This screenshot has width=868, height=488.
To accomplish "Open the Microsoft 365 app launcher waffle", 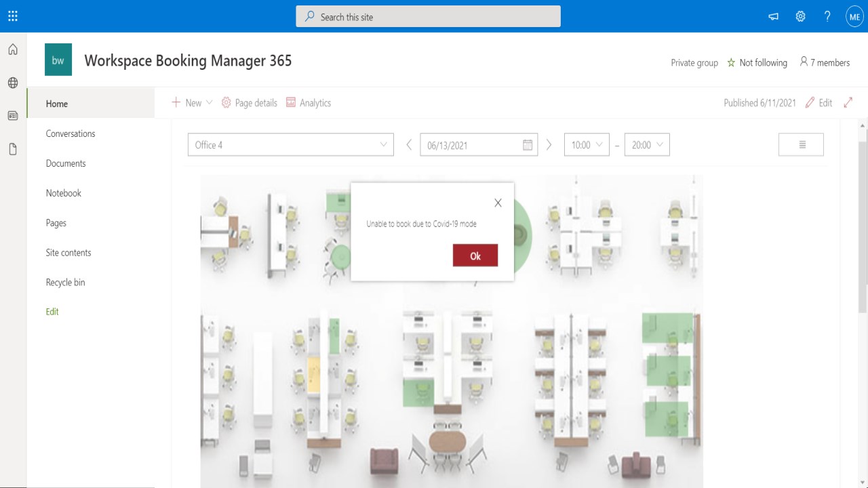I will pos(13,16).
